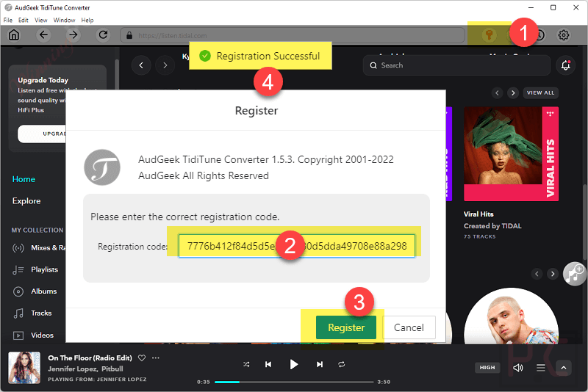Open Tracks in the sidebar

[41, 313]
